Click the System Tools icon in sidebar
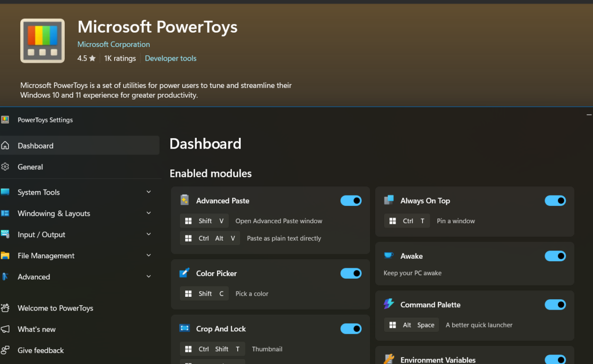The height and width of the screenshot is (364, 593). pos(5,192)
